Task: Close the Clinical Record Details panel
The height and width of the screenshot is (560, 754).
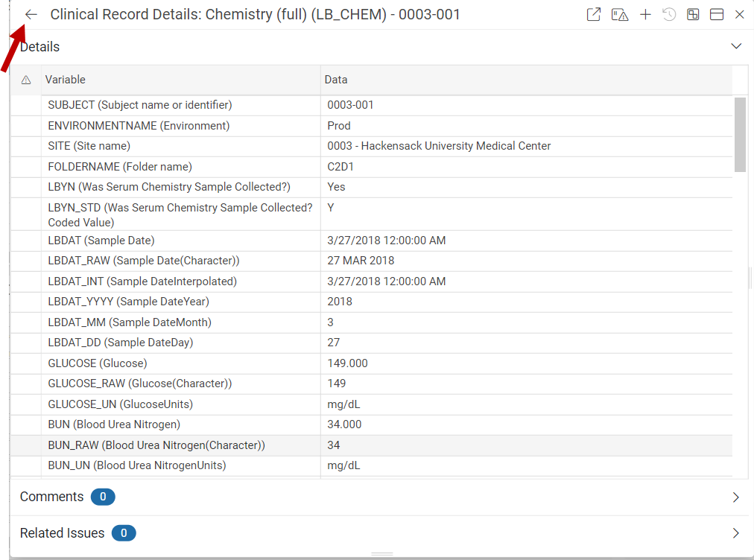Action: point(740,14)
